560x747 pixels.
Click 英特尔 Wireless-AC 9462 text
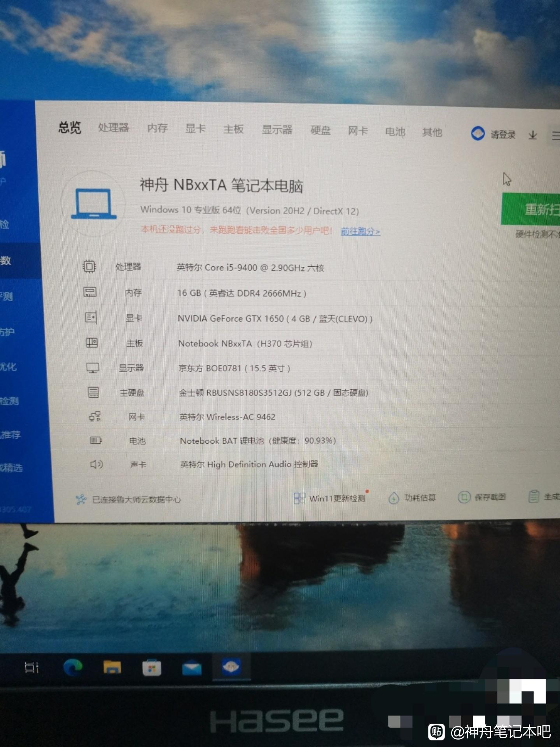(x=227, y=417)
